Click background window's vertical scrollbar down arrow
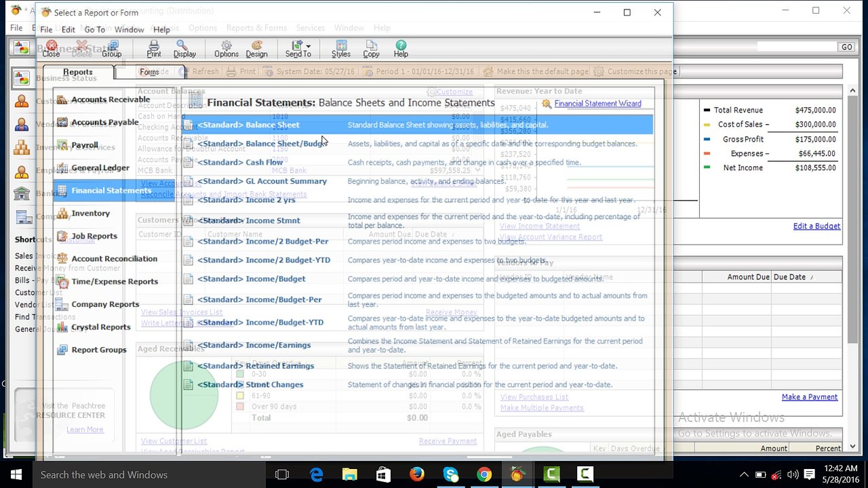This screenshot has width=868, height=488. coord(853,447)
